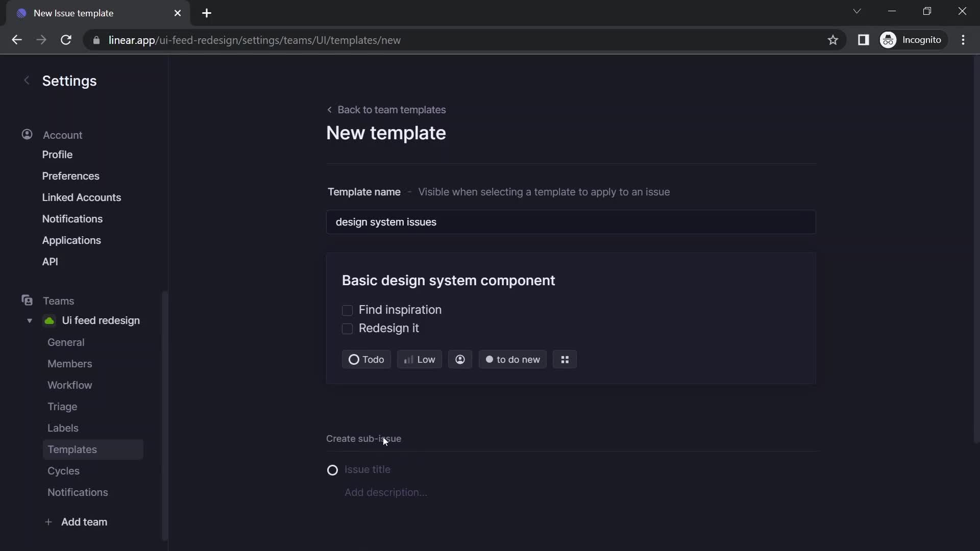
Task: Select General from team settings menu
Action: coord(65,342)
